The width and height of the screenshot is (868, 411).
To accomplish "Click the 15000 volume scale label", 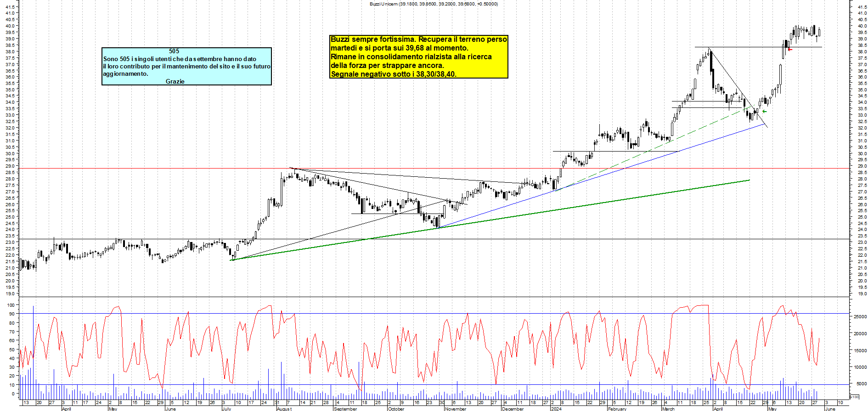I will click(x=860, y=350).
